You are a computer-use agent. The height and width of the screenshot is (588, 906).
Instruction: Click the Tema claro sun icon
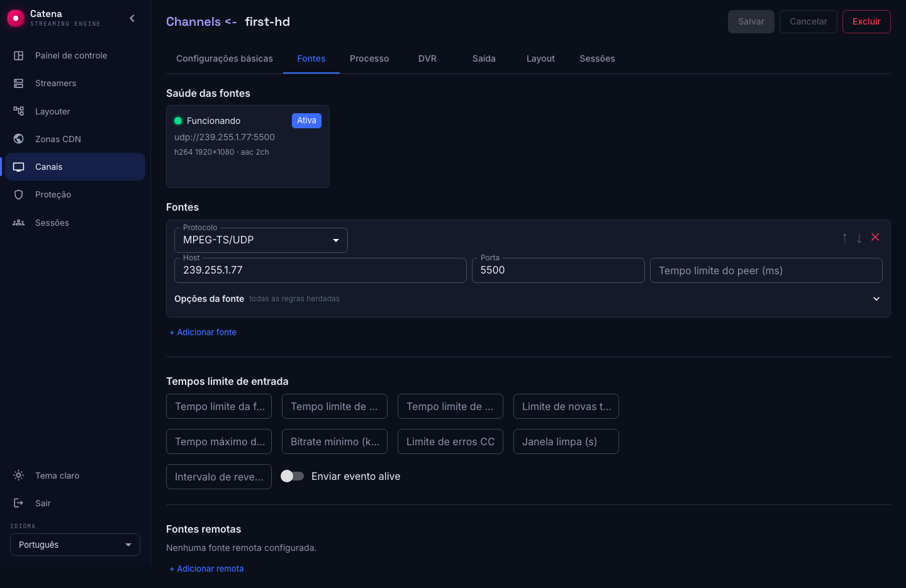tap(19, 475)
